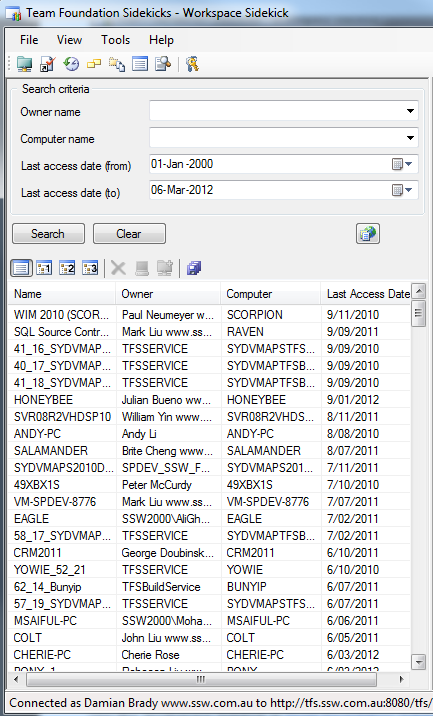The image size is (433, 716).
Task: Open the Status Sidekick checkmark icon
Action: pos(48,64)
